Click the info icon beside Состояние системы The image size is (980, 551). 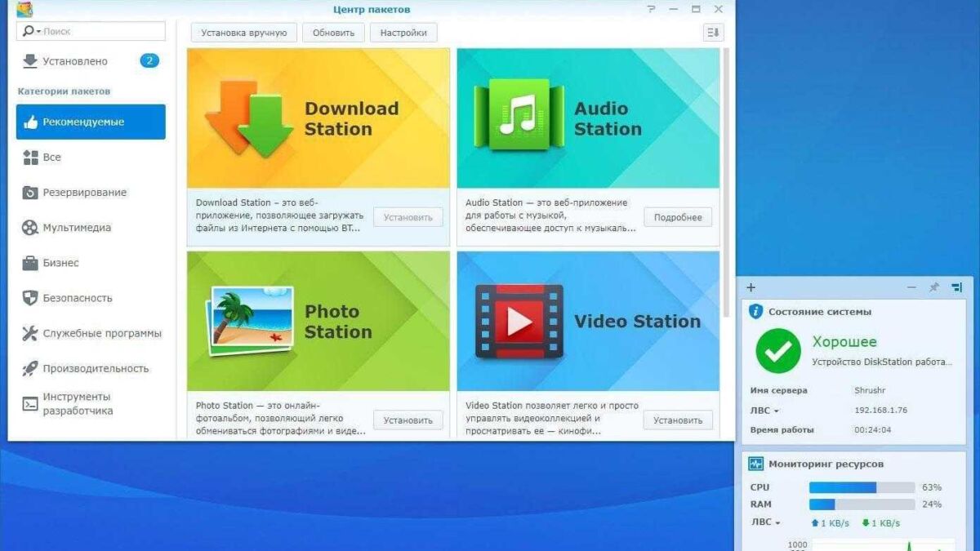pos(756,311)
